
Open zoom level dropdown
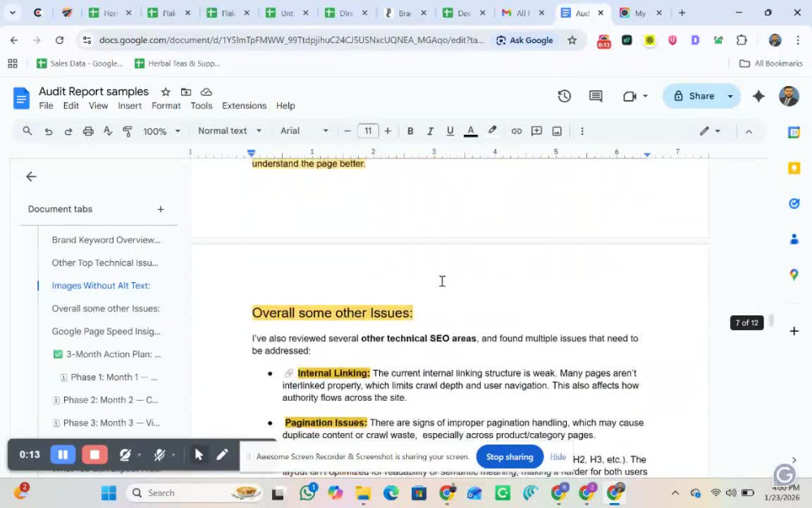162,131
